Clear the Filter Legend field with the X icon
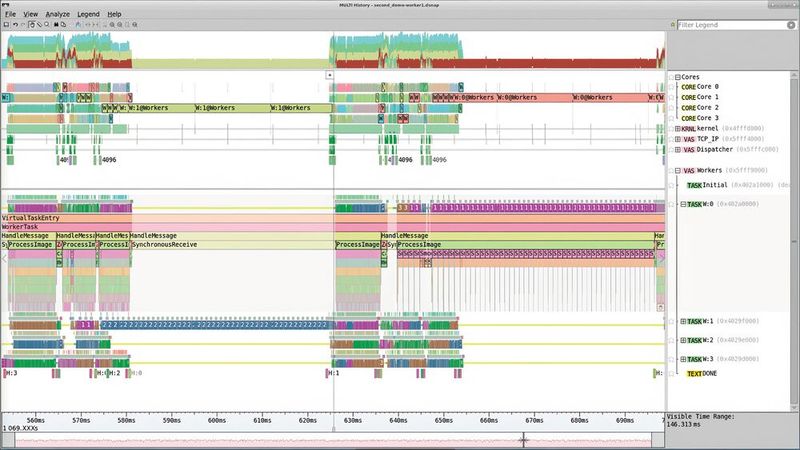The image size is (800, 450). click(x=792, y=23)
